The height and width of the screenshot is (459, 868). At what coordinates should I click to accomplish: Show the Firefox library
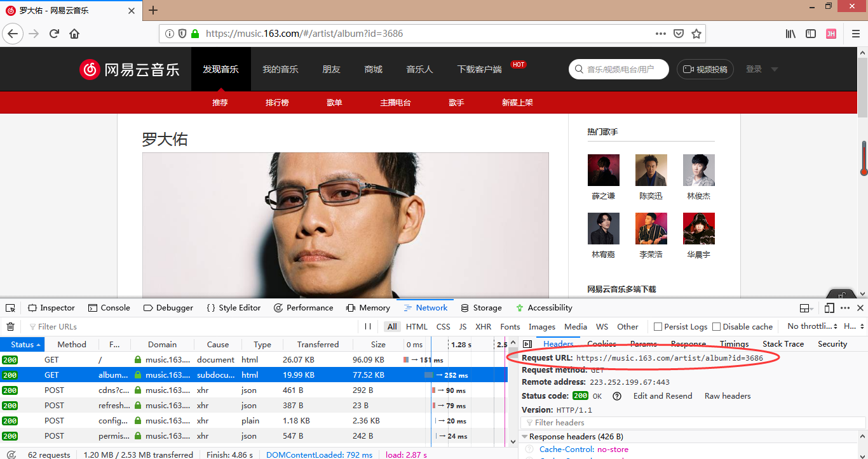pyautogui.click(x=790, y=34)
